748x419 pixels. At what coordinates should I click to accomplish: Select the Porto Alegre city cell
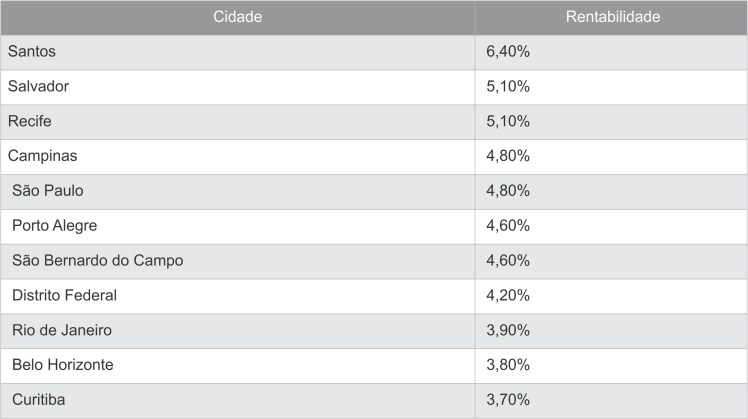click(x=55, y=226)
